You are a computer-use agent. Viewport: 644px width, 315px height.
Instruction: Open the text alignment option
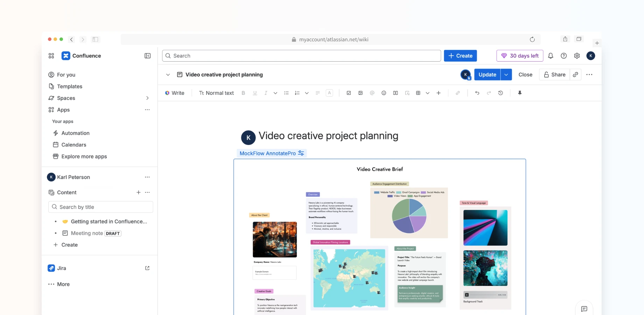click(x=317, y=93)
